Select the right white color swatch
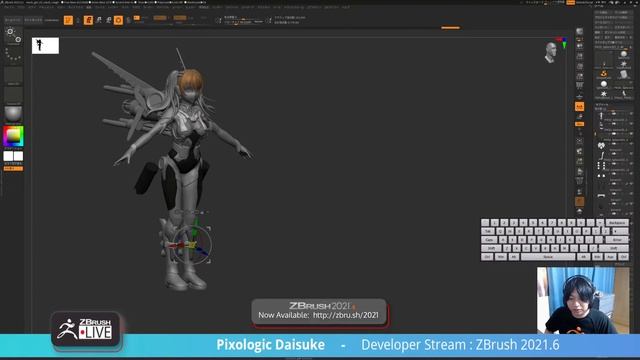This screenshot has width=640, height=360. (x=18, y=156)
